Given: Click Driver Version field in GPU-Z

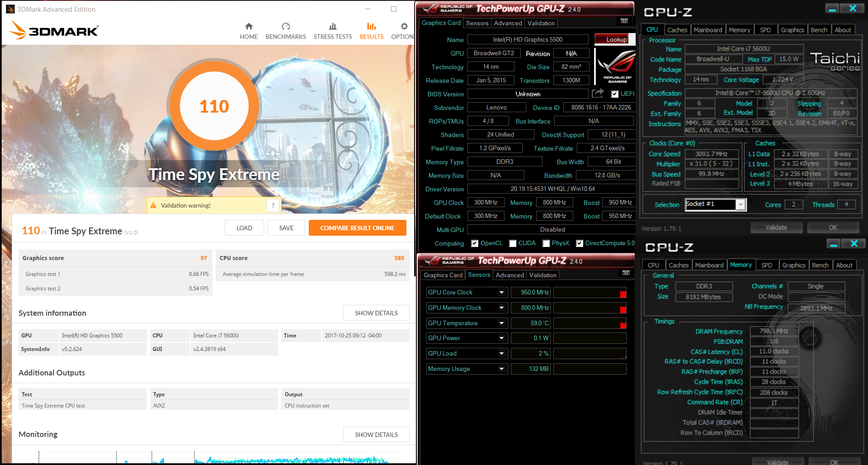Looking at the screenshot, I should 552,189.
